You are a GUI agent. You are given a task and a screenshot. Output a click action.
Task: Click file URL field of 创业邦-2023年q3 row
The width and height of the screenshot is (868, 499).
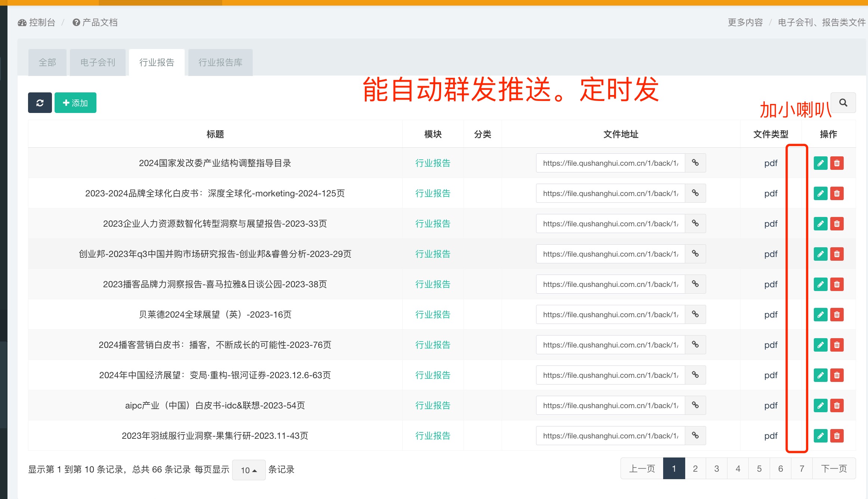pyautogui.click(x=610, y=254)
